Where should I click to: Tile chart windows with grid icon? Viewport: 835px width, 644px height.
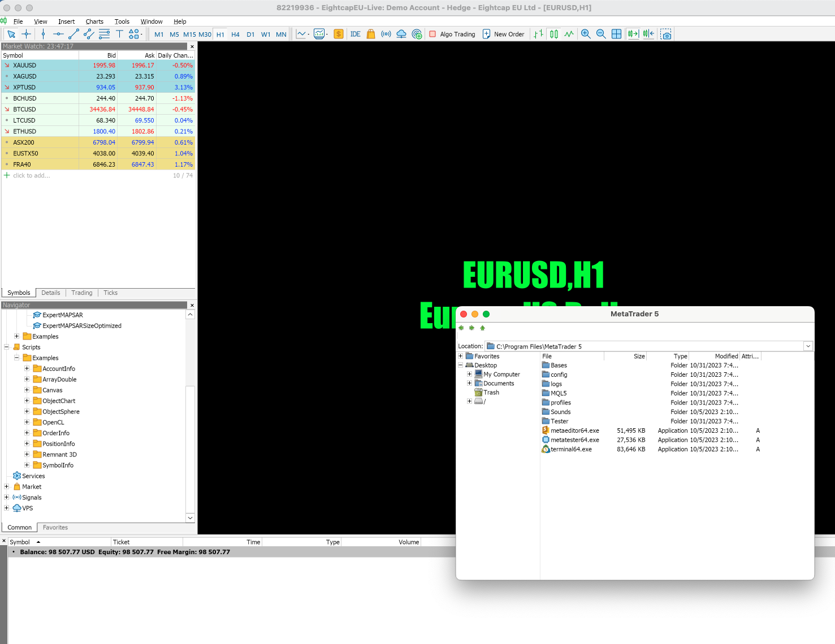point(617,34)
